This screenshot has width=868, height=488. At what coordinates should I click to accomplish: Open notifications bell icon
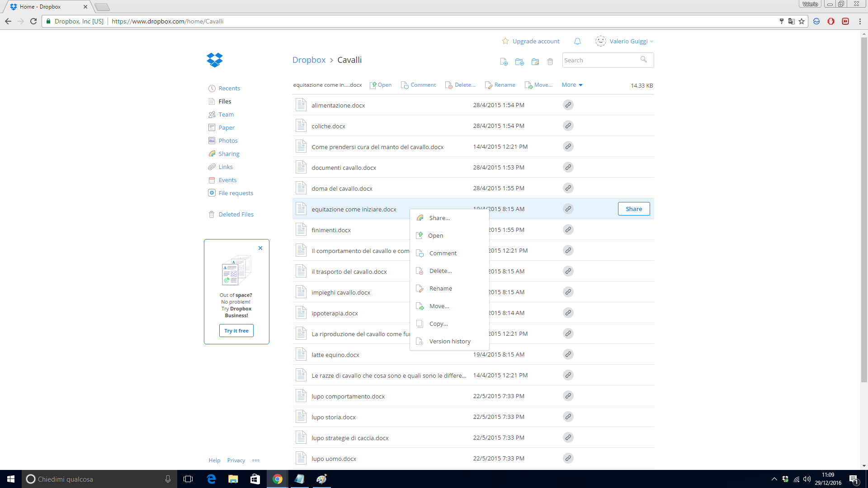tap(577, 41)
